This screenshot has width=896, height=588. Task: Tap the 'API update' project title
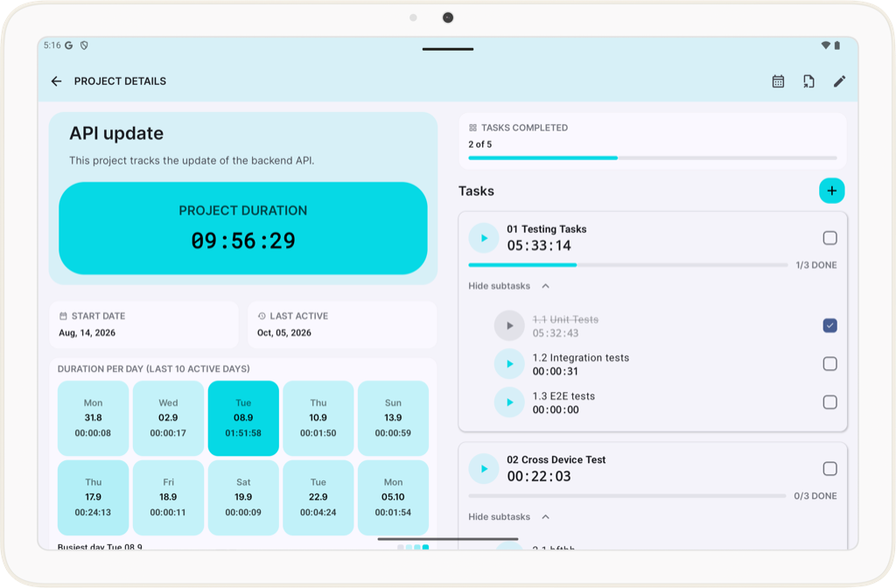click(116, 133)
